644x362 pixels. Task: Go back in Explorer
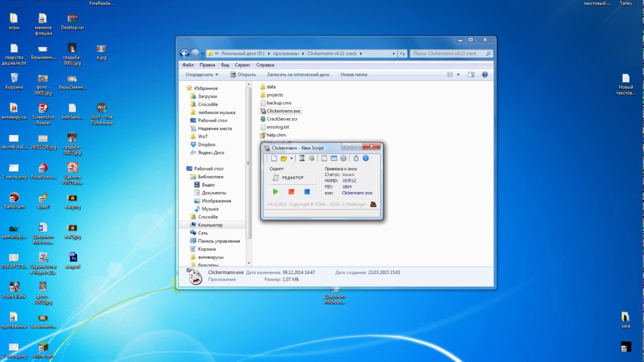(185, 53)
